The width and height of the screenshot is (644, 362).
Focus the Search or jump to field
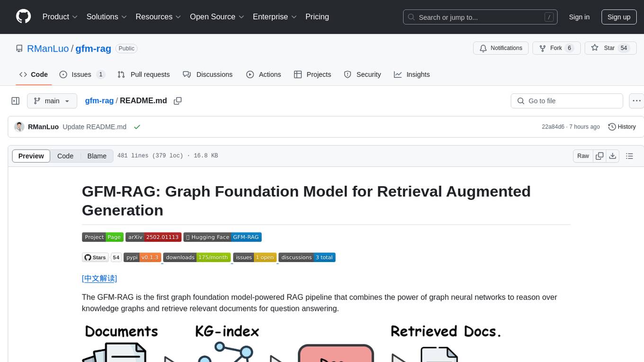(481, 17)
